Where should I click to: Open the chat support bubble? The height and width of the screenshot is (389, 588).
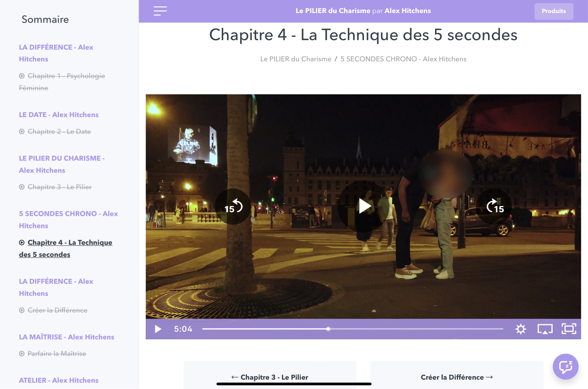pyautogui.click(x=565, y=366)
